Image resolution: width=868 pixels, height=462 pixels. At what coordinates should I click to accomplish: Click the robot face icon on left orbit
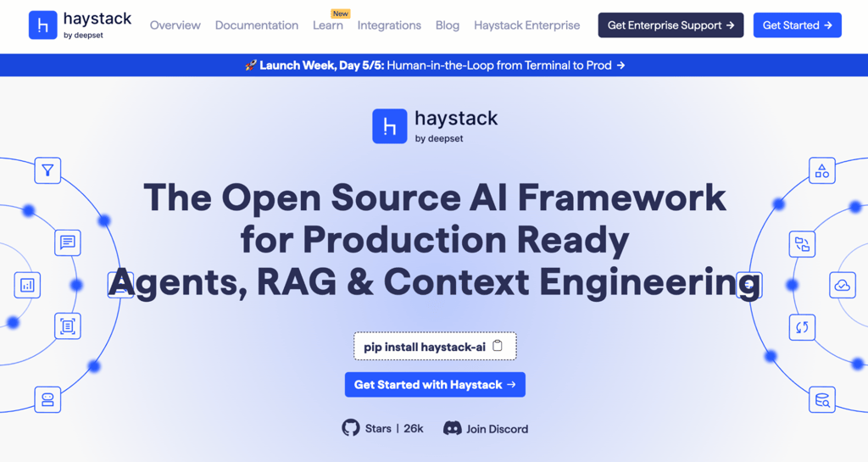(x=47, y=399)
